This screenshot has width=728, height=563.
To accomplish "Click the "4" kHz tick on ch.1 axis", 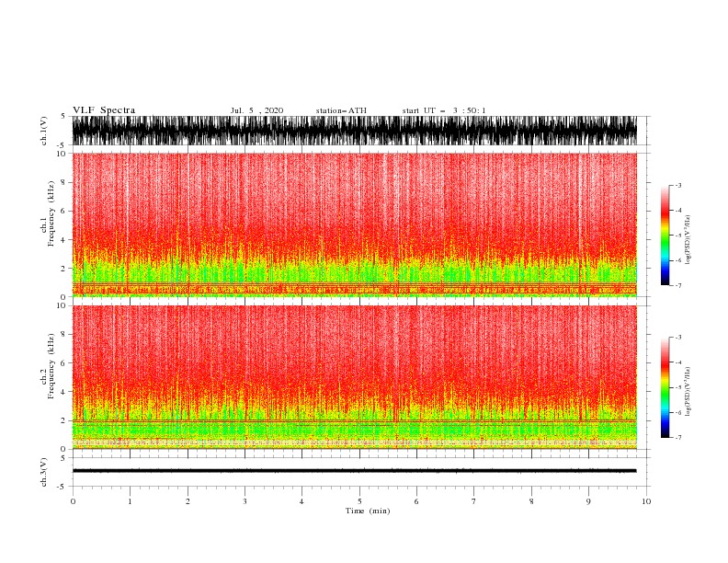I will tap(63, 240).
